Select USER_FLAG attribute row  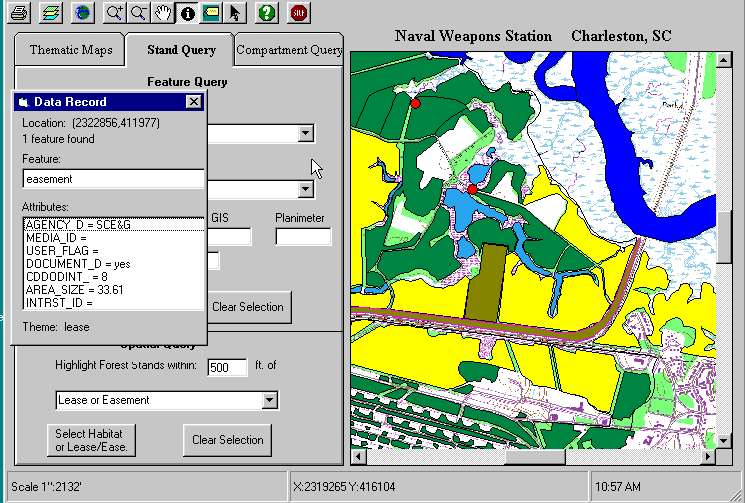tap(114, 251)
